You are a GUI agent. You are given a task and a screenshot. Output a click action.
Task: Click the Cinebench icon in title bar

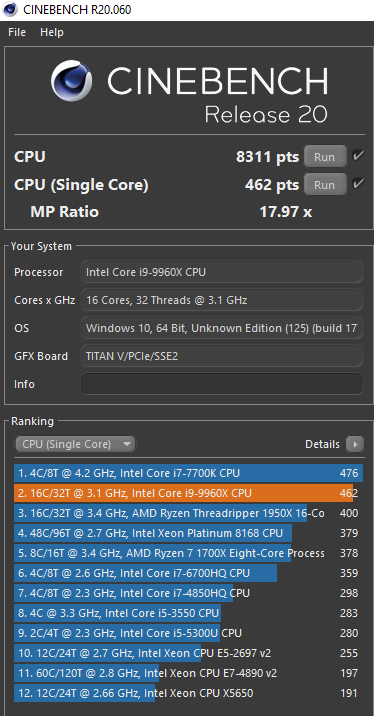pyautogui.click(x=10, y=9)
